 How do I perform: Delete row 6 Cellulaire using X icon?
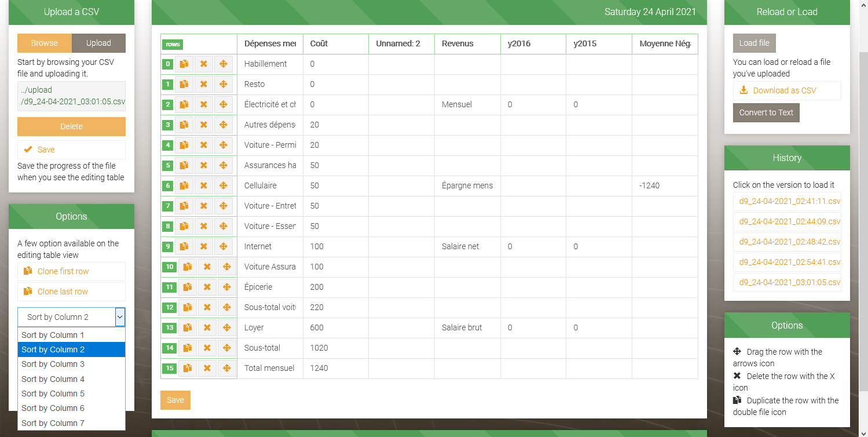[203, 186]
